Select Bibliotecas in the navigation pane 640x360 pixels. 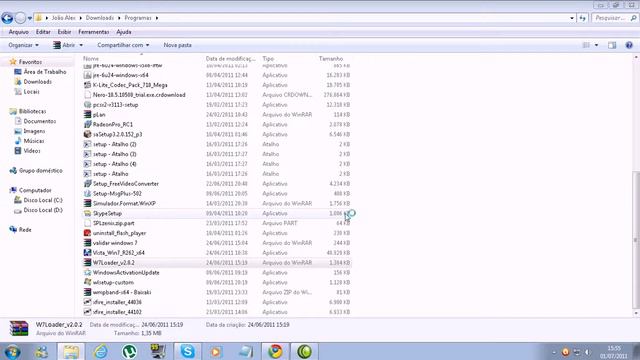coord(32,111)
